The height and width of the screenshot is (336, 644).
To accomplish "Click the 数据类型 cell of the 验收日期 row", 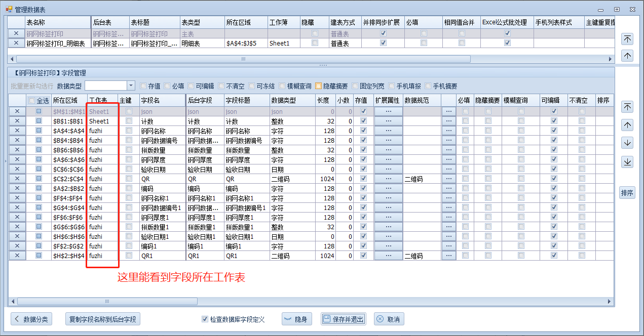I will (x=292, y=170).
